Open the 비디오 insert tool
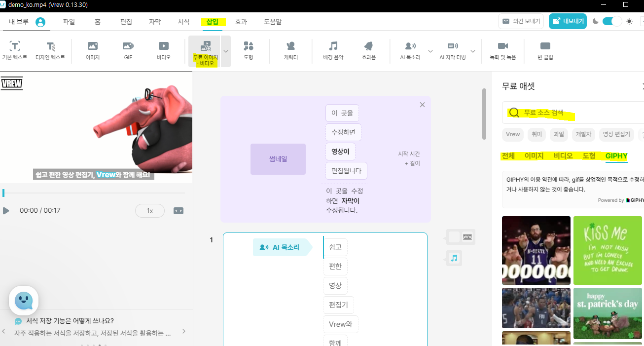 pyautogui.click(x=163, y=51)
